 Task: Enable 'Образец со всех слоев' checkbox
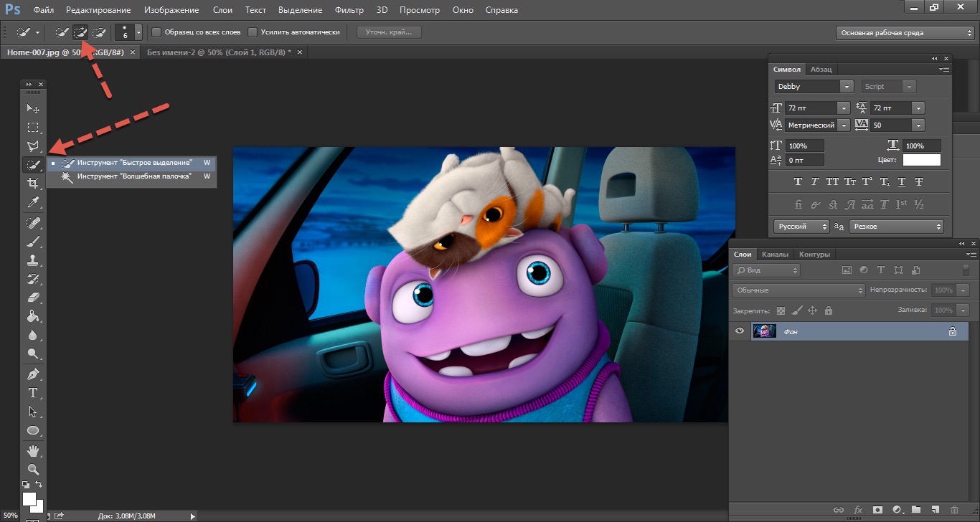point(157,32)
